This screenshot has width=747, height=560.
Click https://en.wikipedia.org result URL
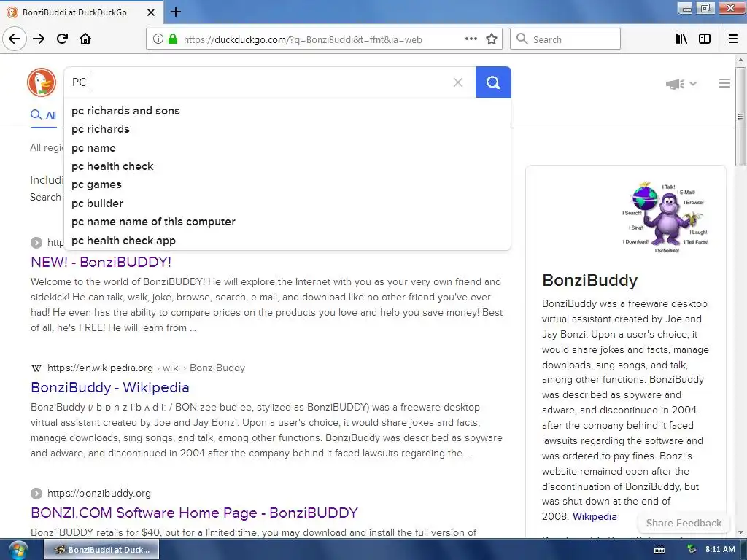click(100, 368)
